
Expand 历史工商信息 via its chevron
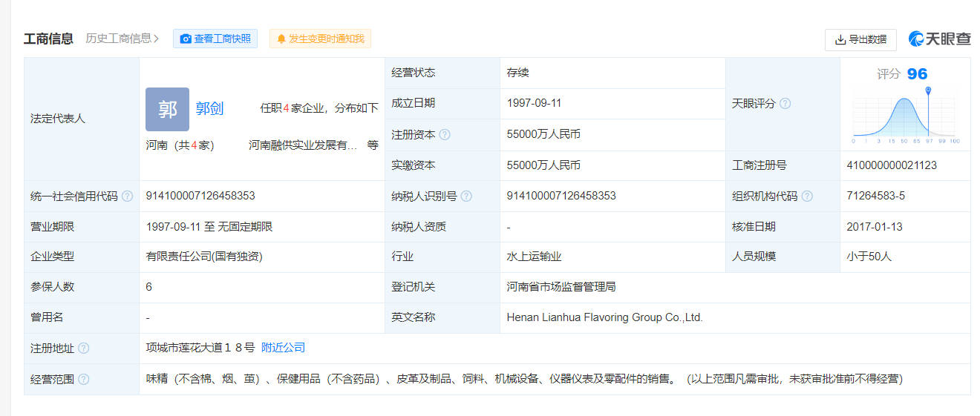pyautogui.click(x=157, y=39)
